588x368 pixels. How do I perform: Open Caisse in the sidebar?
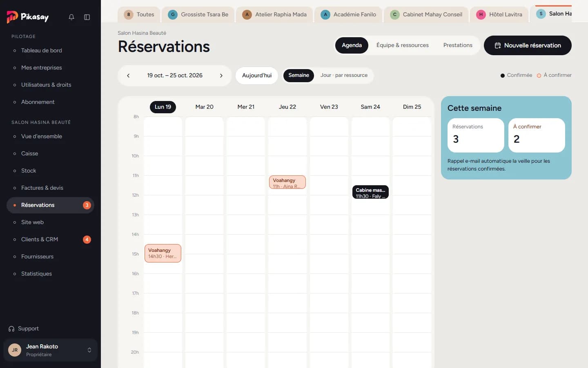pos(50,154)
